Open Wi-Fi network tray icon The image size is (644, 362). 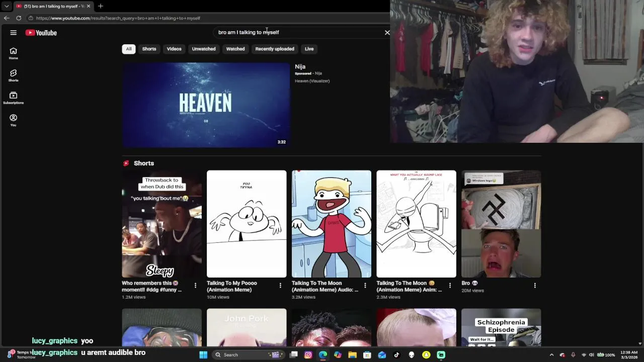click(x=584, y=355)
